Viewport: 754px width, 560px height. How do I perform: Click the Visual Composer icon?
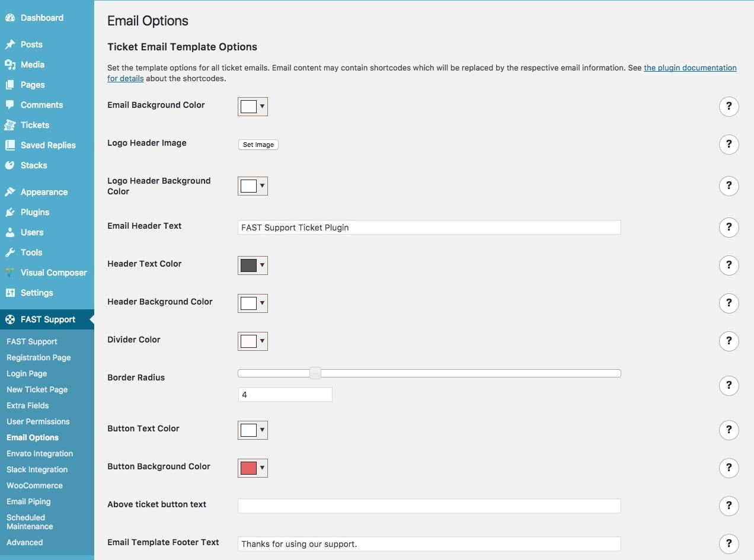click(x=10, y=273)
